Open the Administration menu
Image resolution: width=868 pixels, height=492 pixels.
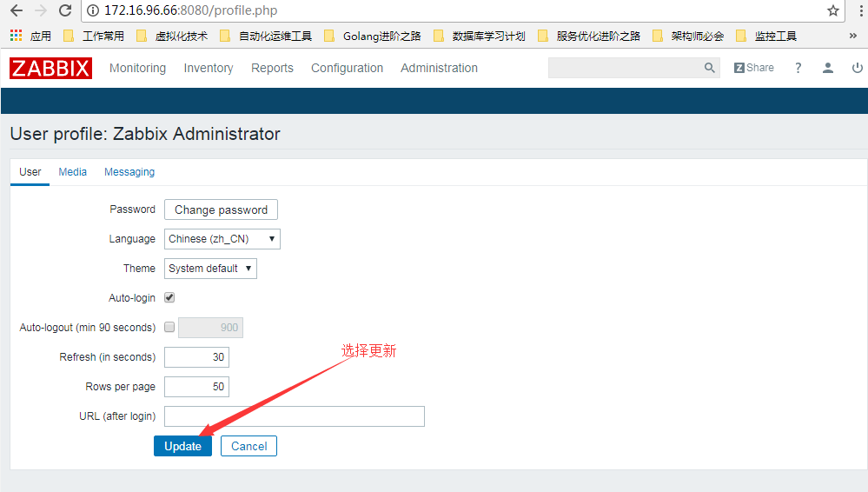point(439,68)
